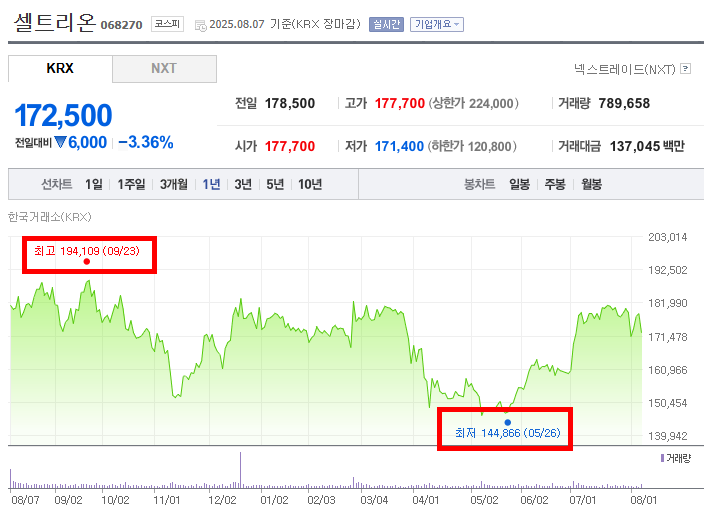Open the NXT help question-mark icon
Image resolution: width=704 pixels, height=513 pixels.
(685, 69)
